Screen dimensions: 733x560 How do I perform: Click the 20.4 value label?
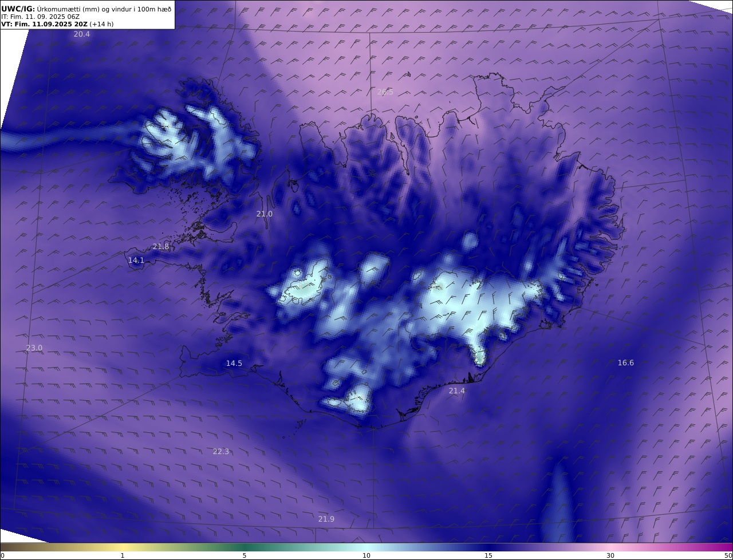[x=82, y=34]
